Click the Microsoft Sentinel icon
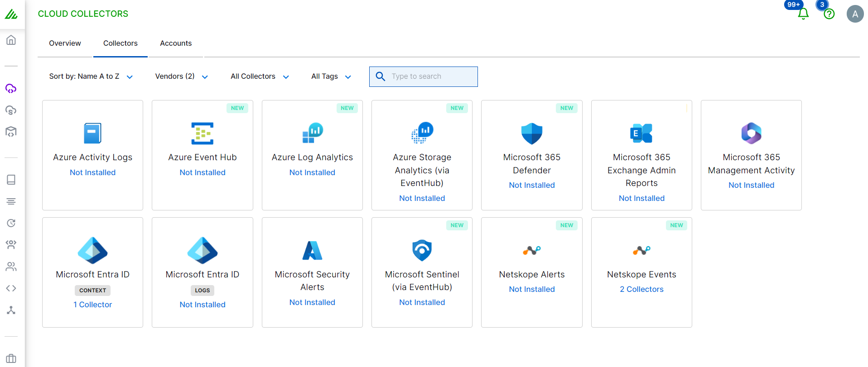The image size is (868, 367). (422, 250)
